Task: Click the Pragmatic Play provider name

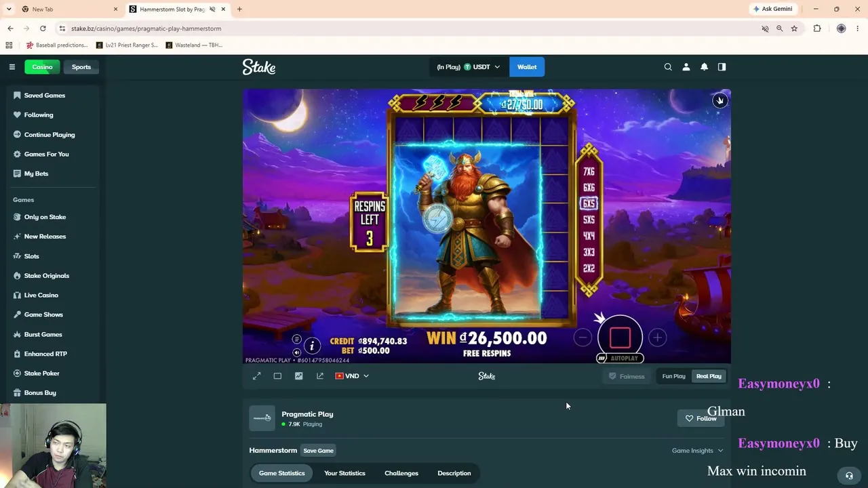Action: (307, 414)
